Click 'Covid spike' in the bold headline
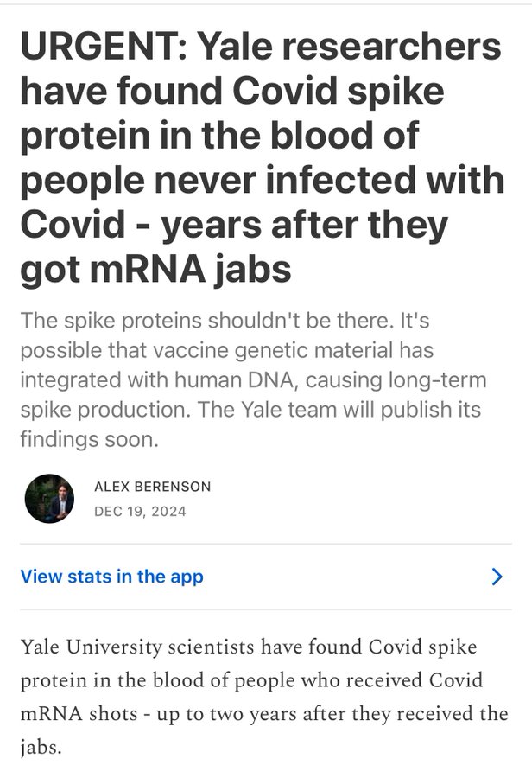 click(x=339, y=91)
